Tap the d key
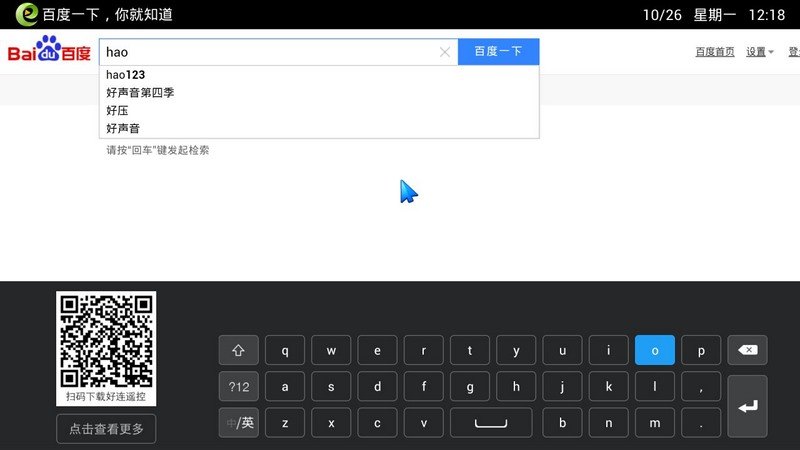This screenshot has height=450, width=800. [x=377, y=387]
